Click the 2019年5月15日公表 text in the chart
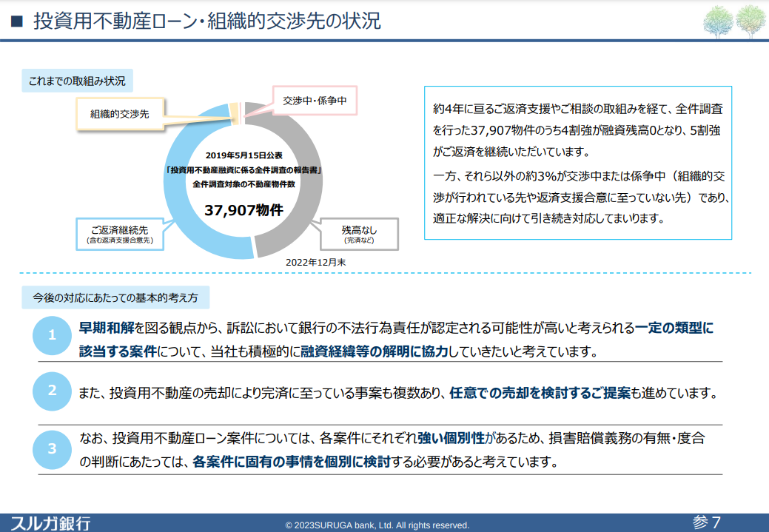Image resolution: width=769 pixels, height=532 pixels. (244, 155)
